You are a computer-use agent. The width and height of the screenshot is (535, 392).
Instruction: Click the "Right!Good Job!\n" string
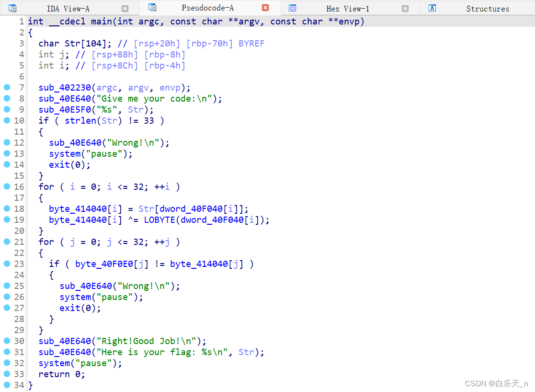(147, 341)
